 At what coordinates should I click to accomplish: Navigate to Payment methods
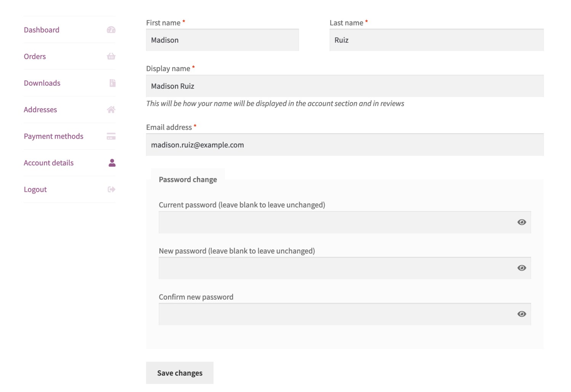[54, 136]
